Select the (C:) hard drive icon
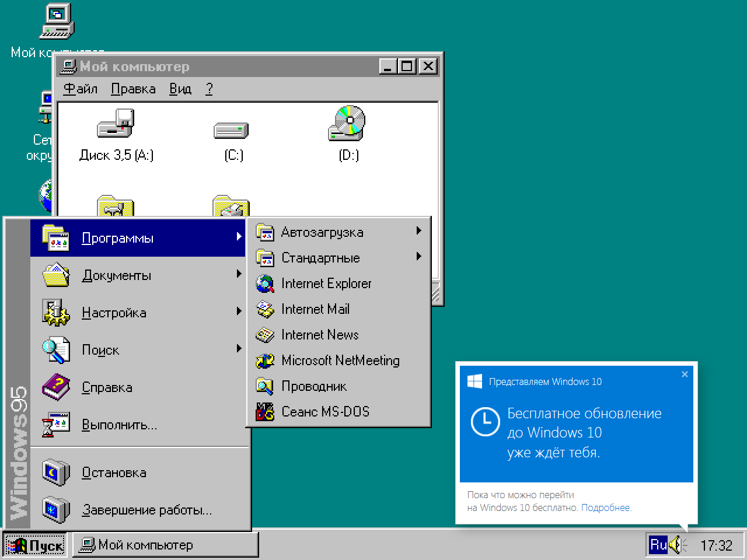 point(231,129)
